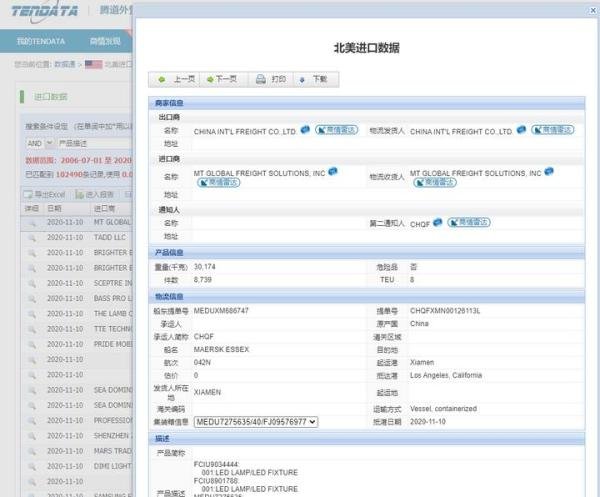Click the print (打印) button
The image size is (600, 497).
(x=271, y=79)
